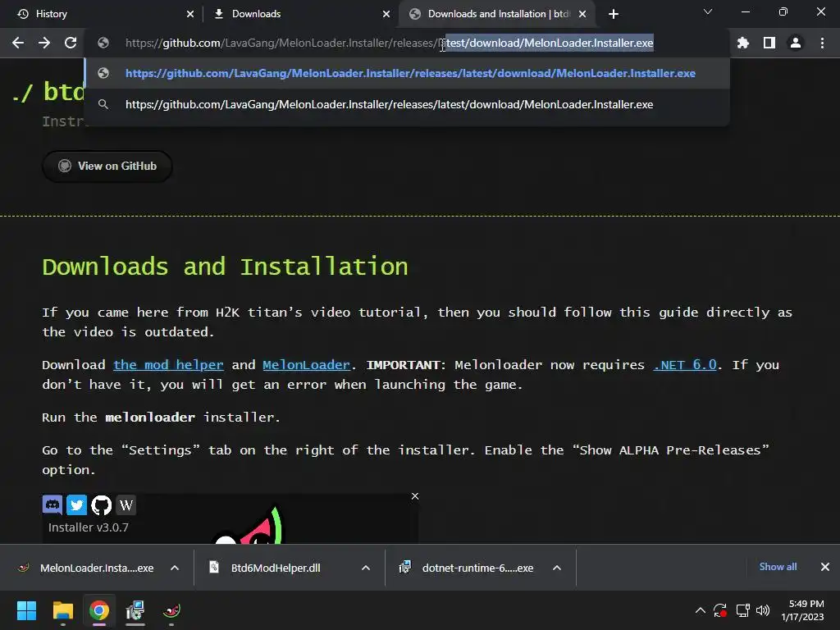Click the sync status tray icon

pos(720,610)
